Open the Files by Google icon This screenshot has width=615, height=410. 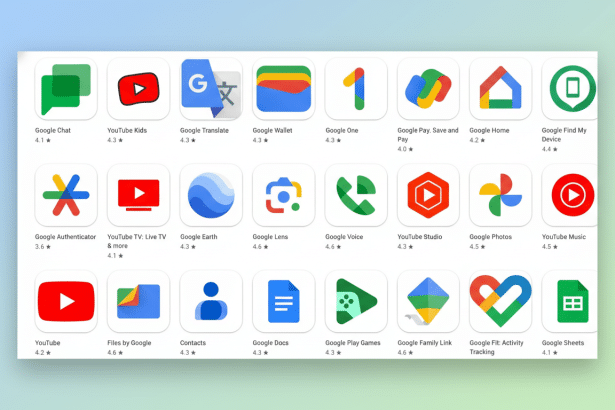138,301
